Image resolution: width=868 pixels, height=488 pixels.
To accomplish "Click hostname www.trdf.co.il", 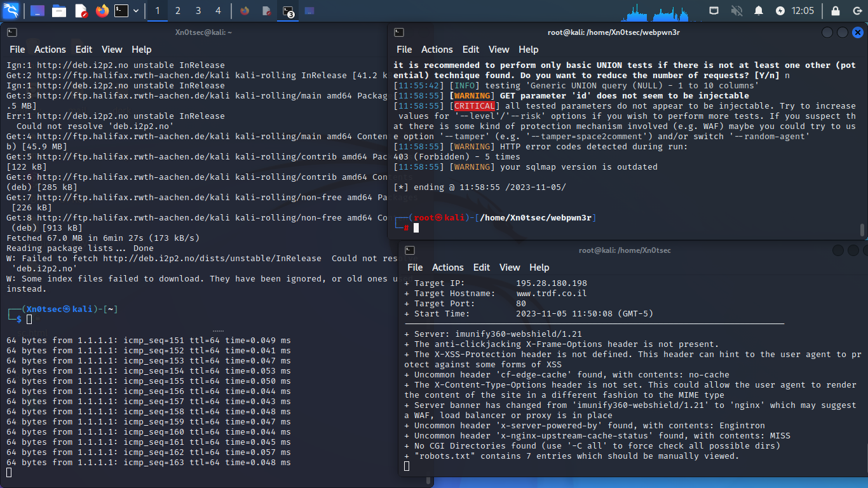I will 552,294.
